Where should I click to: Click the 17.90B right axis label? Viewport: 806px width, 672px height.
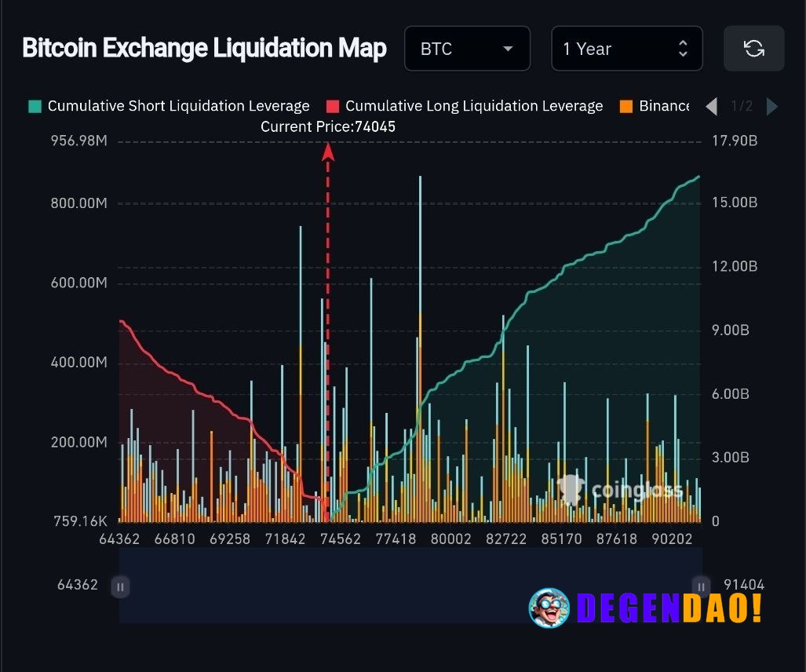point(735,141)
